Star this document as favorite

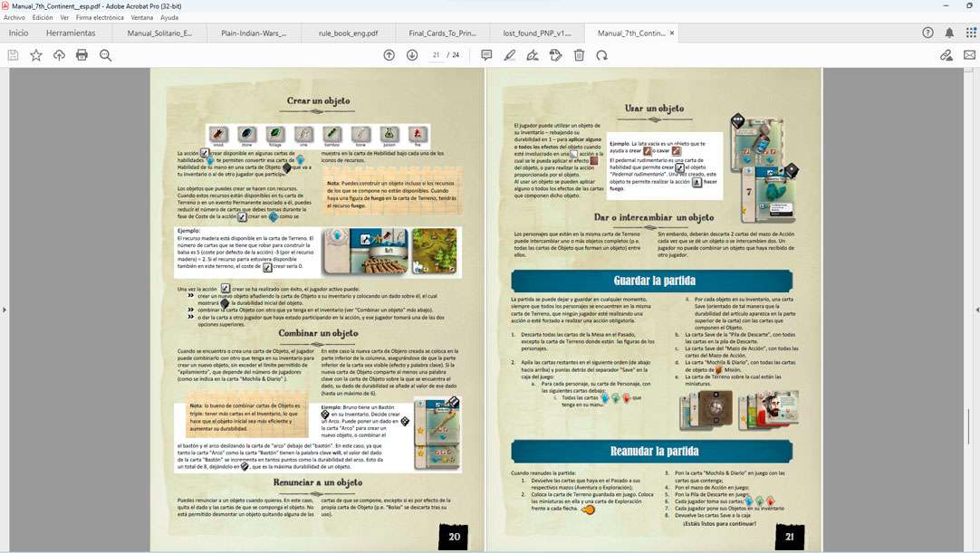pyautogui.click(x=36, y=55)
